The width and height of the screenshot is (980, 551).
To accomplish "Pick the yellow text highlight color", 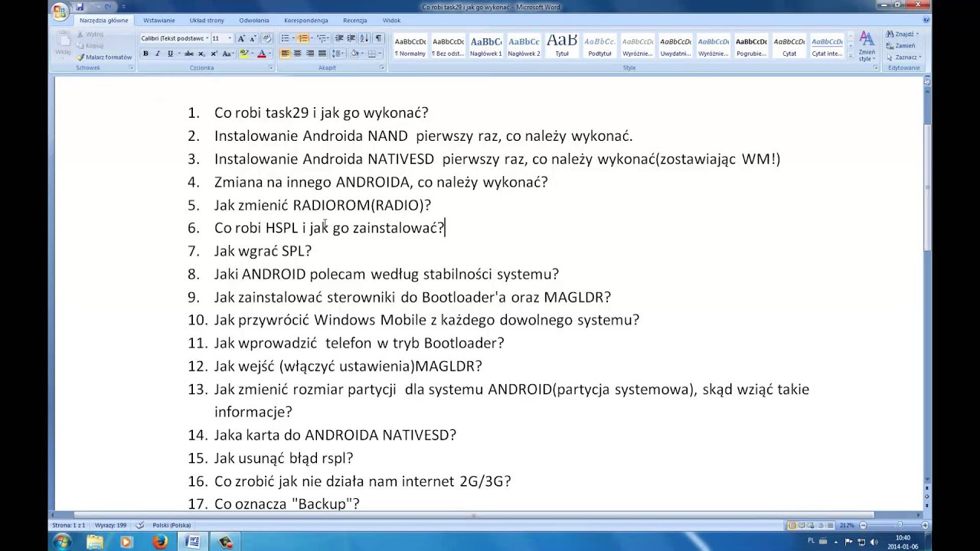I will coord(243,54).
